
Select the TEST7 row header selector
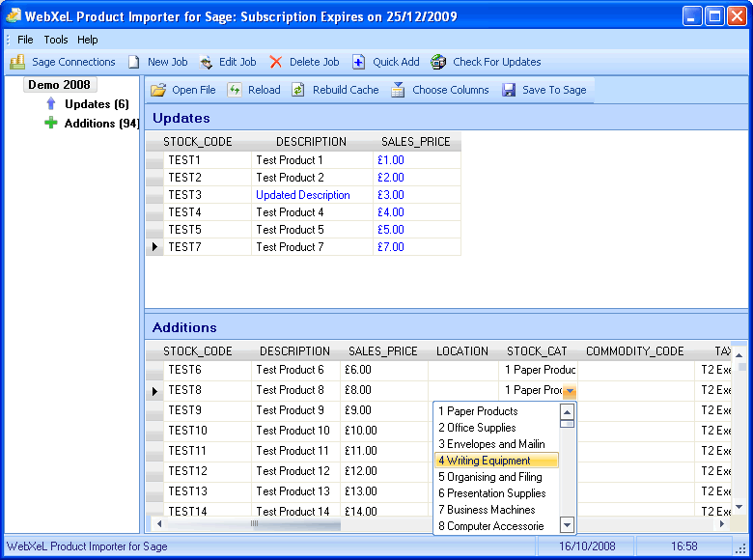pyautogui.click(x=154, y=247)
